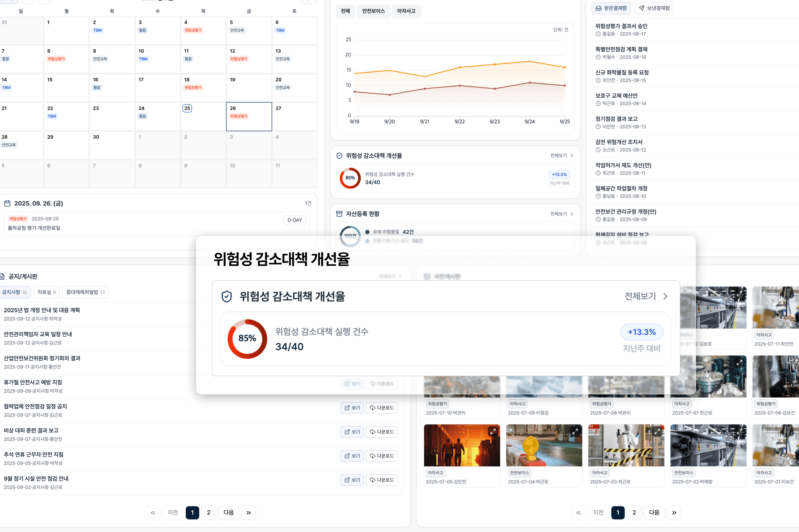Expand 위험성 감소대책 개선율 via 전체보기 chevron
799x532 pixels.
tap(572, 155)
